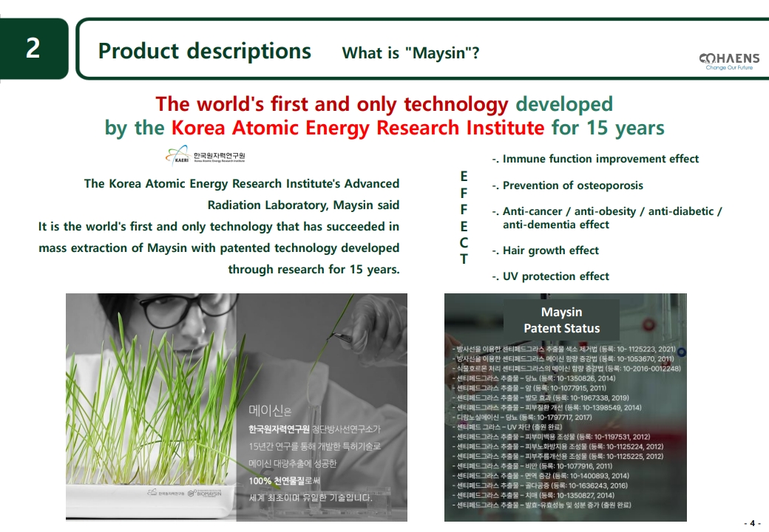The width and height of the screenshot is (769, 532).
Task: Select the "100% 천연물질로써" caption line
Action: click(285, 480)
